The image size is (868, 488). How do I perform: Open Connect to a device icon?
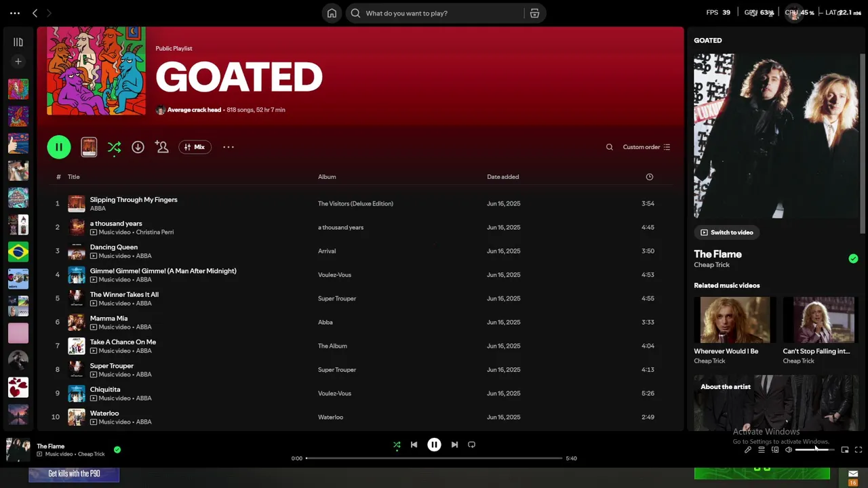coord(775,449)
